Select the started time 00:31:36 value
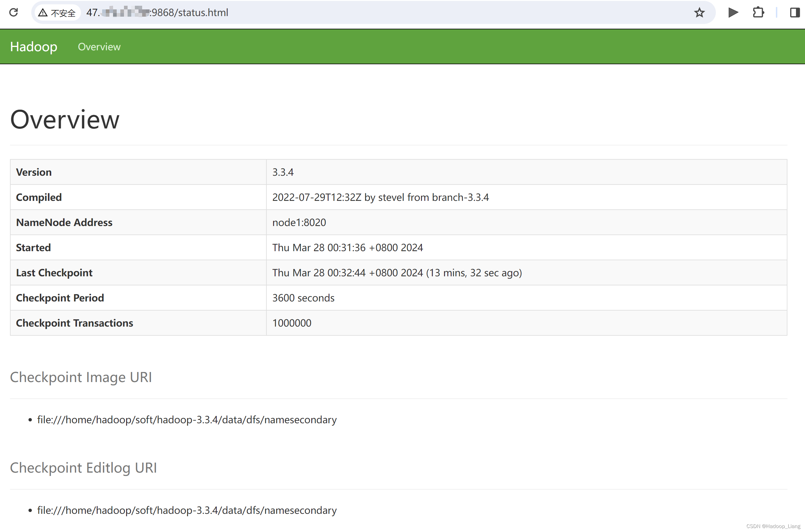Screen dimensions: 805x532 point(348,247)
